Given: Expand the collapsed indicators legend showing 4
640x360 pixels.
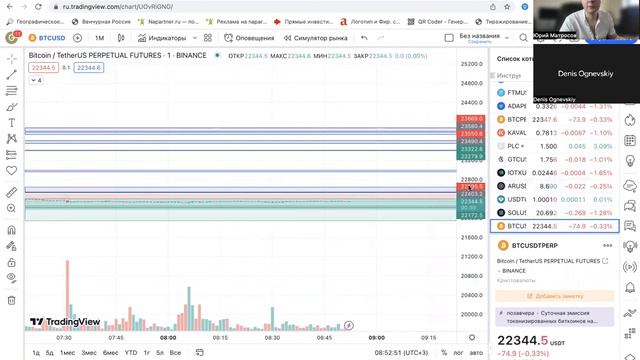Looking at the screenshot, I should pyautogui.click(x=36, y=80).
